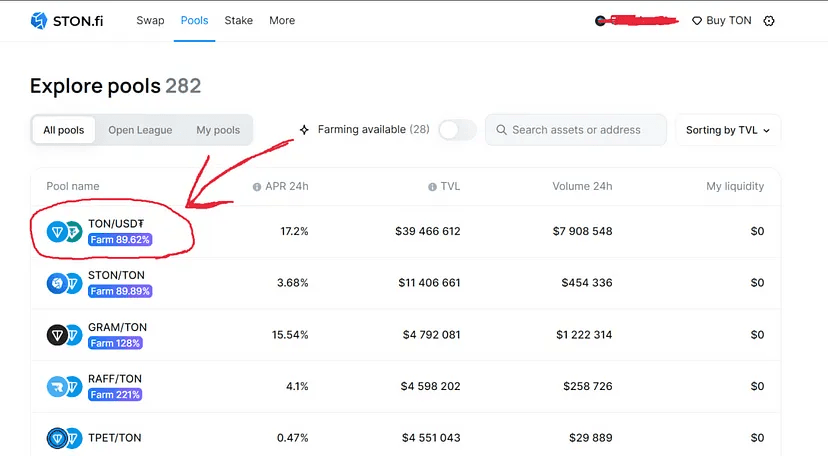
Task: Open the TON/USDT pool name
Action: click(x=116, y=224)
